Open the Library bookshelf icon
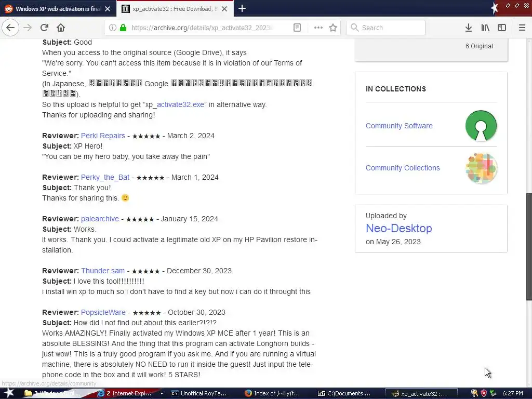This screenshot has width=532, height=399. 485,28
